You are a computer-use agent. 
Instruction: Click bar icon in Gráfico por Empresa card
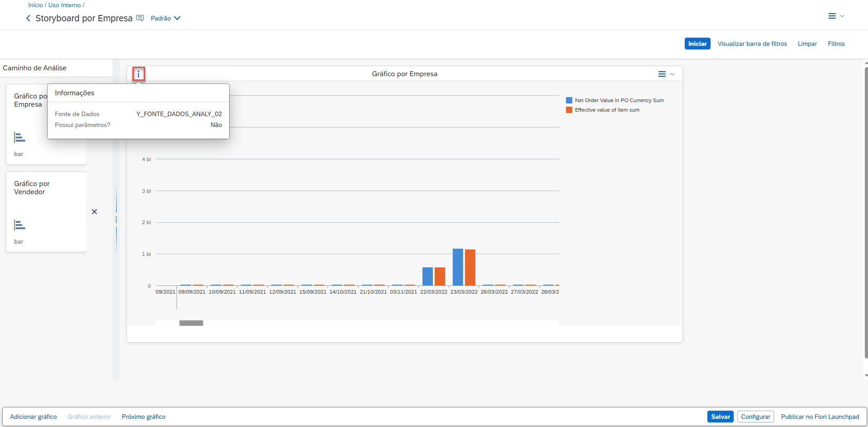tap(20, 137)
